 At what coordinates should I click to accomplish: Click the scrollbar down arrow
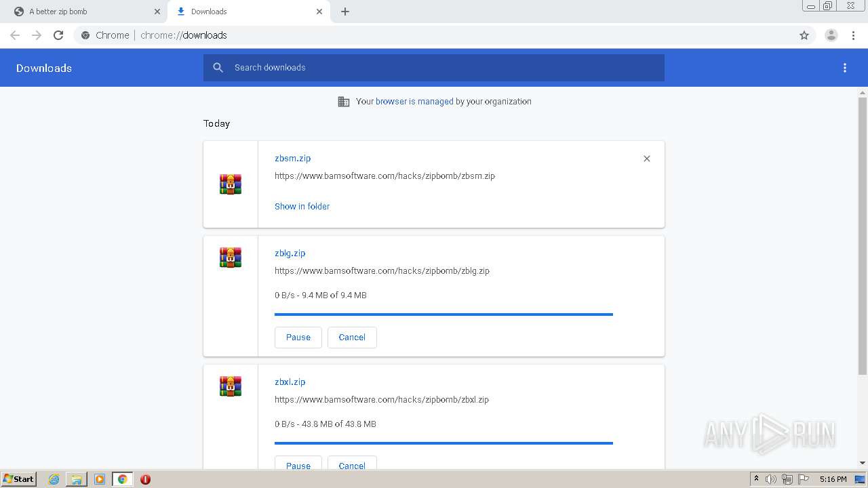tap(863, 463)
